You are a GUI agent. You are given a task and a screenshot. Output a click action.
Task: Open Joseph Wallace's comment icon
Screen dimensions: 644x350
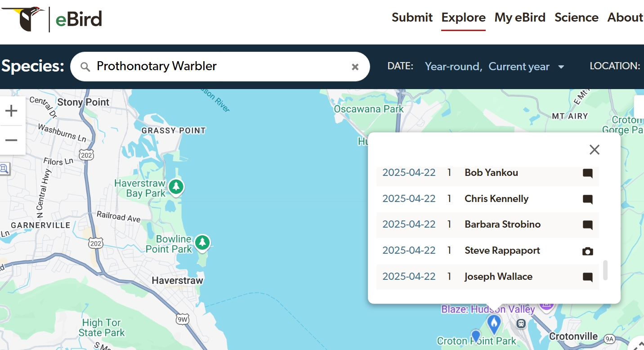587,277
